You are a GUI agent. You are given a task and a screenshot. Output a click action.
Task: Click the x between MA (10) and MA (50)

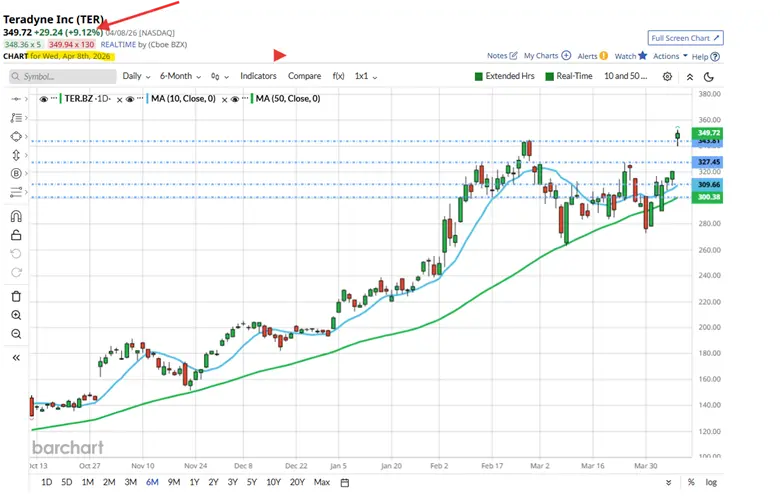pyautogui.click(x=224, y=100)
